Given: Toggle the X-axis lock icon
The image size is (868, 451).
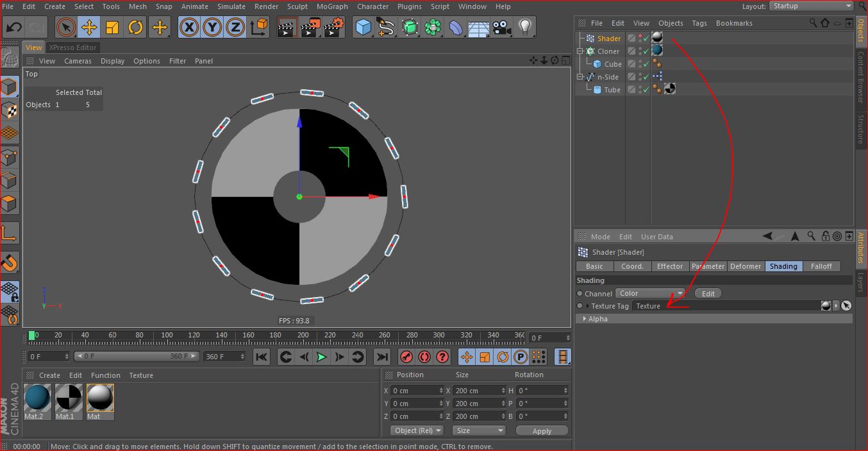Looking at the screenshot, I should [188, 28].
